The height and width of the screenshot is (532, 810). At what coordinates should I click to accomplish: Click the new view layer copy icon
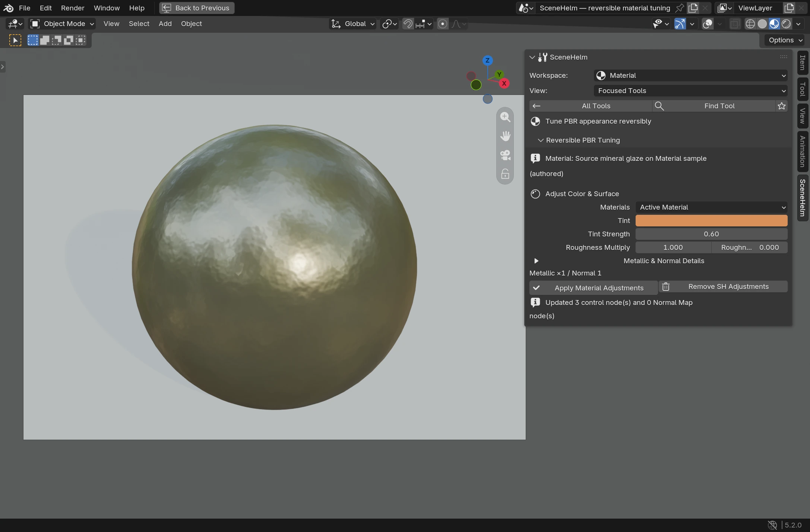click(789, 8)
